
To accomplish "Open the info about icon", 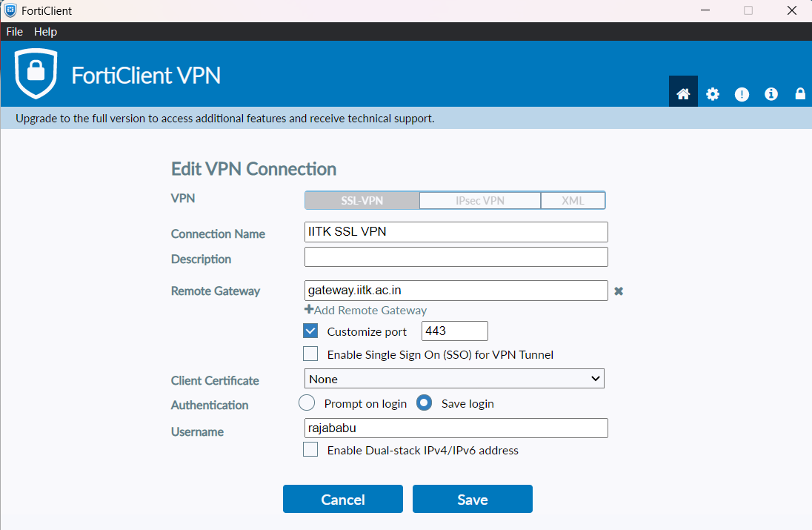I will tap(771, 94).
